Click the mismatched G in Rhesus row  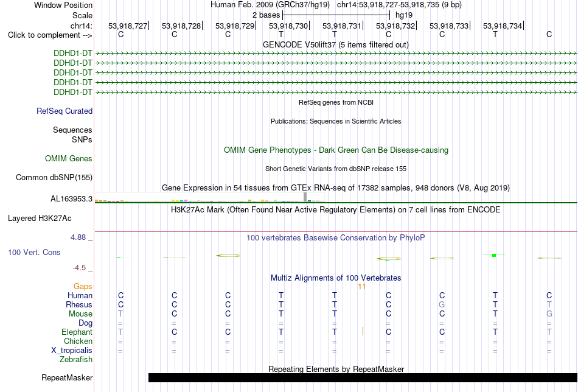point(442,304)
